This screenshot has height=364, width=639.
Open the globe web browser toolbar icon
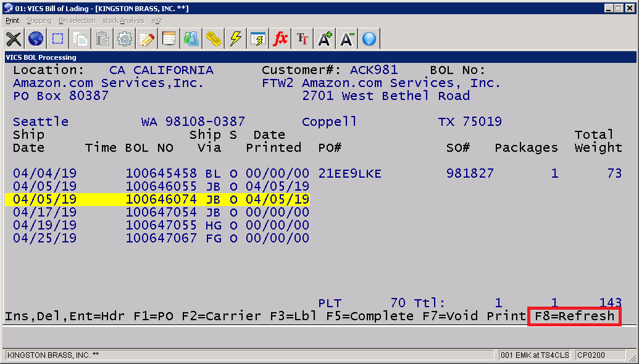coord(36,39)
